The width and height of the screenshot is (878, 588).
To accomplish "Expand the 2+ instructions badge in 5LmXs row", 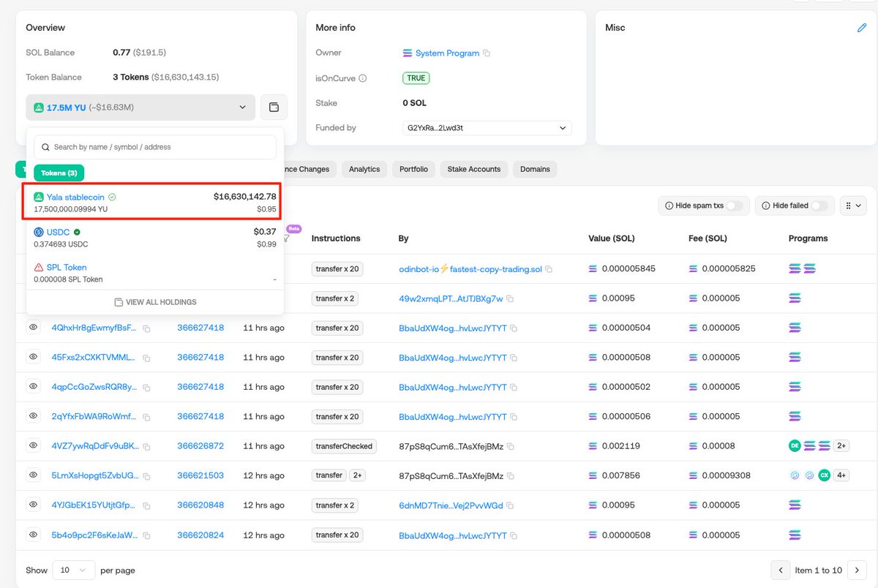I will point(357,475).
